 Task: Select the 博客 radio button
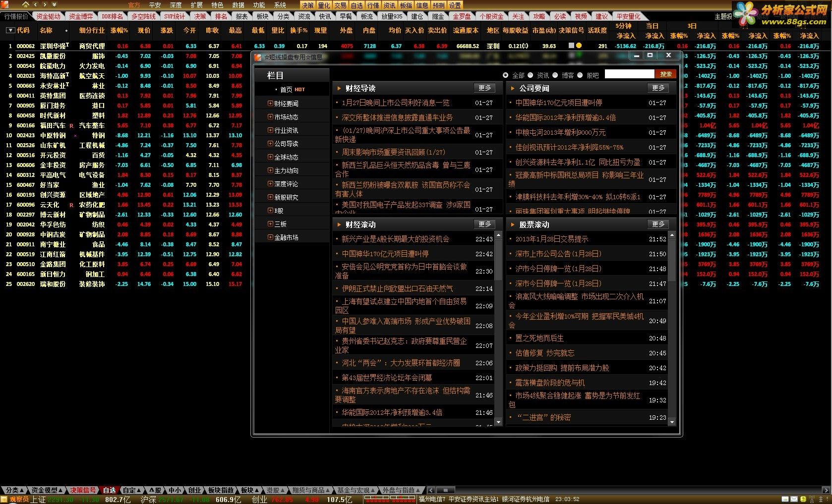pos(555,75)
